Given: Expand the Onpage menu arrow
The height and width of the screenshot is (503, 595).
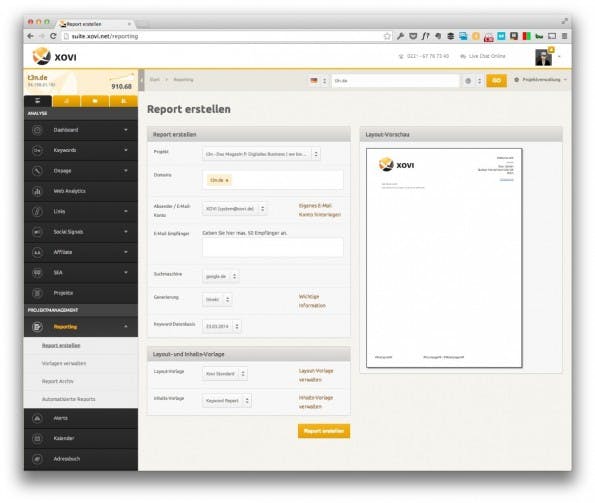Looking at the screenshot, I should click(x=126, y=171).
